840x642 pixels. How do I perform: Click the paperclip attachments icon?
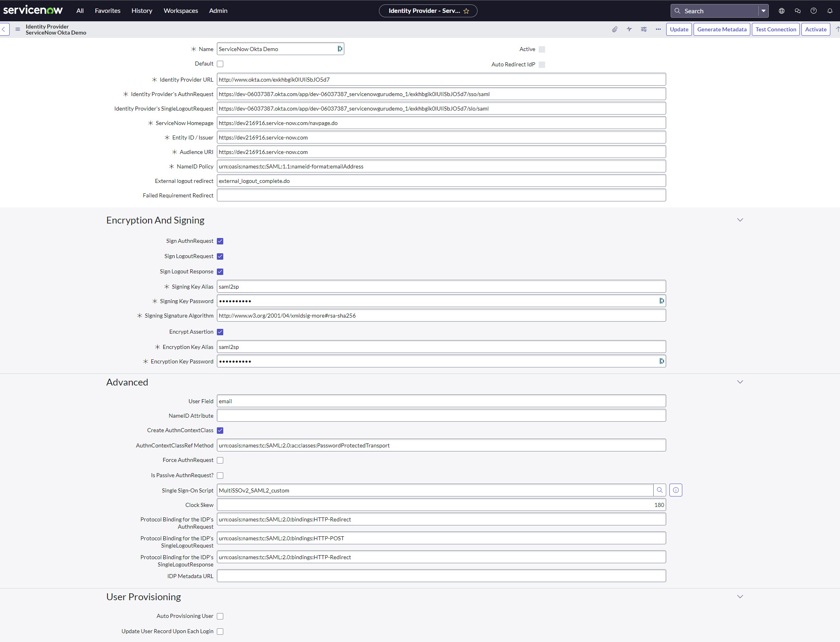(615, 29)
